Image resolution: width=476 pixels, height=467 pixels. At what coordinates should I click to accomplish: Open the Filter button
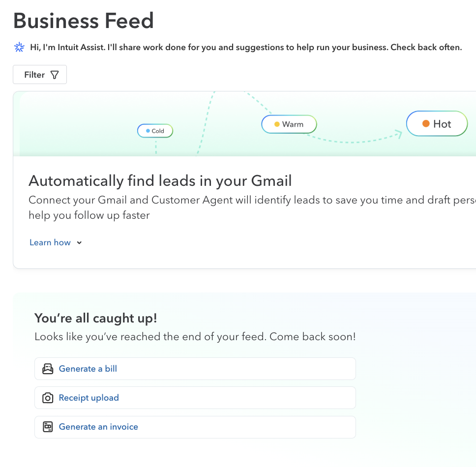tap(40, 75)
